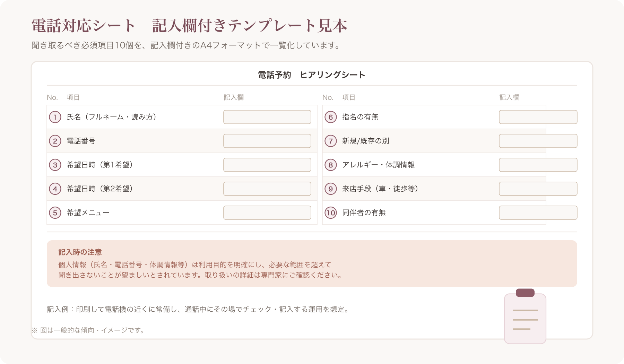624x364 pixels.
Task: Select the 来店手段（車・徒歩等） label
Action: coord(380,189)
